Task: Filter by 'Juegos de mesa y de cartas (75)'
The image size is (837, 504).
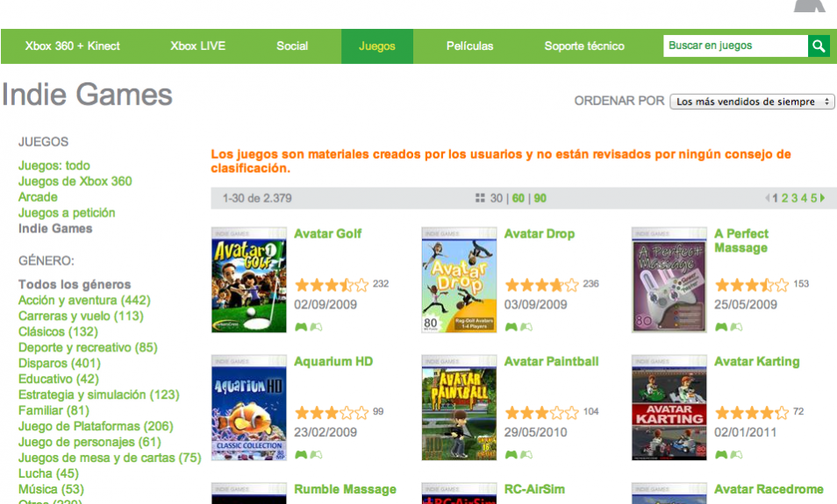Action: [x=110, y=458]
